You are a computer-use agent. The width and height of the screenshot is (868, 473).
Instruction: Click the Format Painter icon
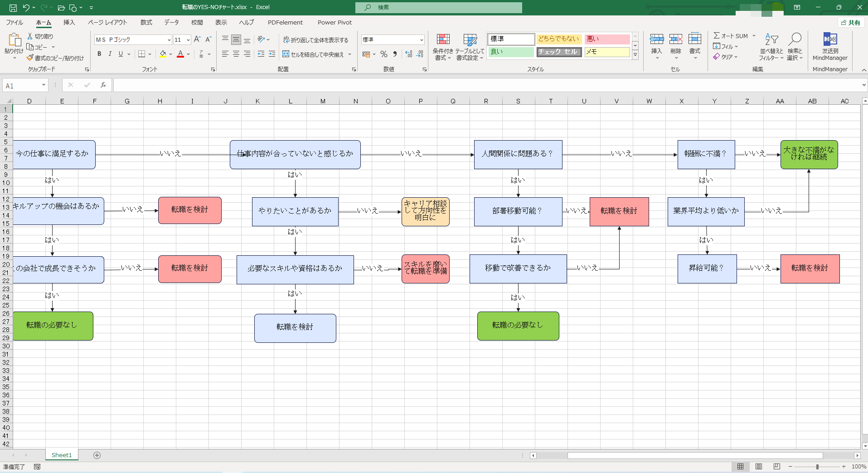pos(30,58)
